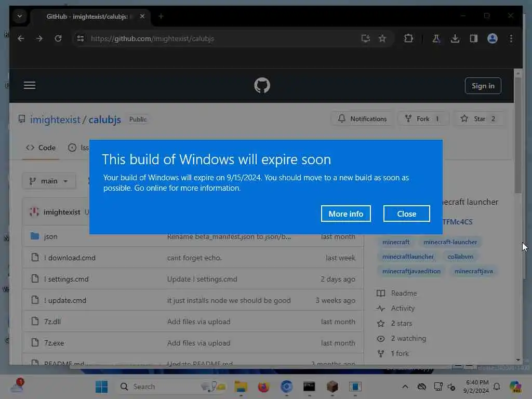Close the Windows expiry dialog

pos(406,214)
